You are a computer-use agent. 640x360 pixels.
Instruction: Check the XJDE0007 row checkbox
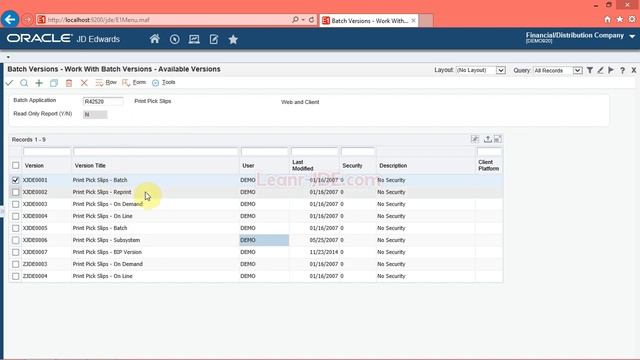pyautogui.click(x=16, y=252)
